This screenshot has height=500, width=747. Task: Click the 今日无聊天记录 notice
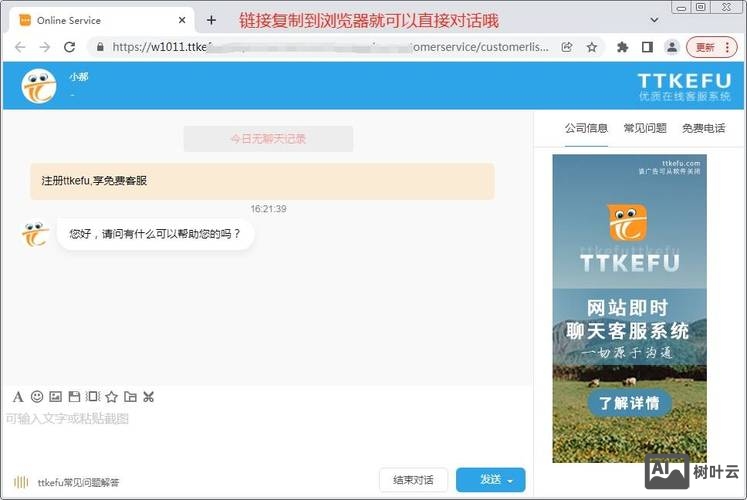(268, 139)
